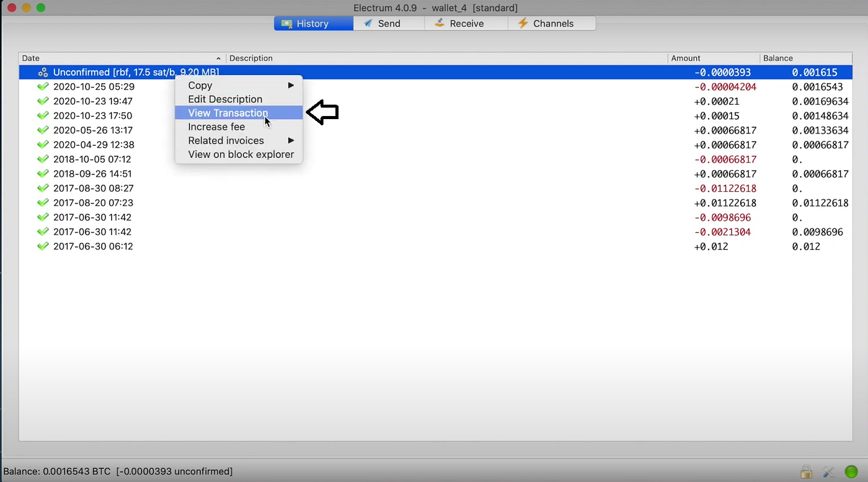The image size is (868, 482).
Task: Click the green checkmark beside 2018-10-05 07:12
Action: click(43, 159)
